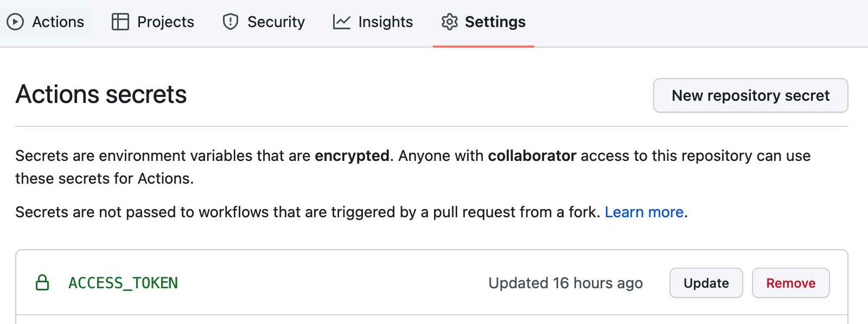Open the Actions tab label

coord(58,22)
